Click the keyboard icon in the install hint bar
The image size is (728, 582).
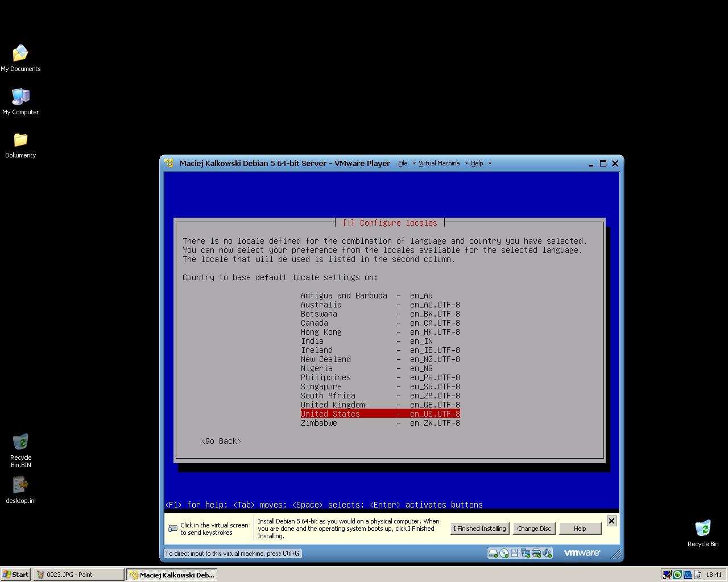(x=173, y=529)
